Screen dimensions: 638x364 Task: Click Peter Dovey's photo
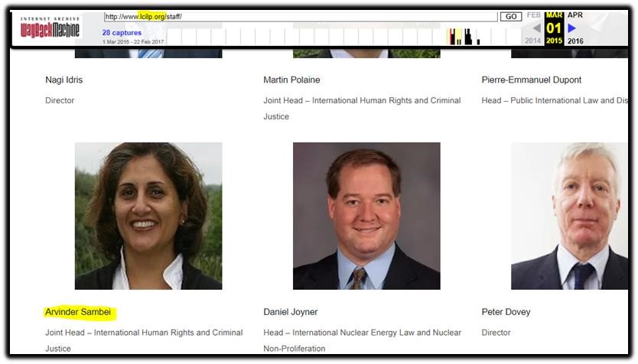(x=569, y=216)
